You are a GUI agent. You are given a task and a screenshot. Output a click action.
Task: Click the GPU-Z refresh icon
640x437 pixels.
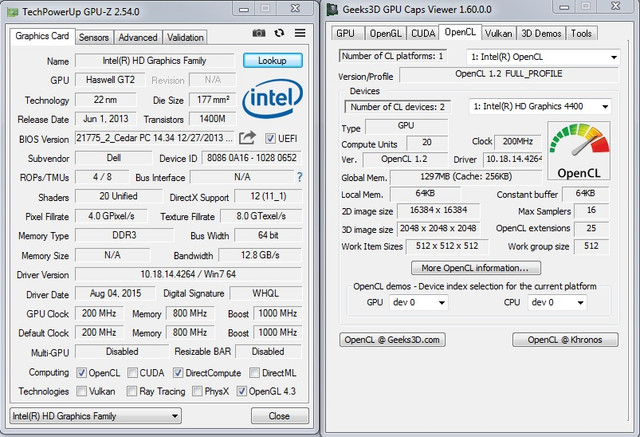(279, 33)
